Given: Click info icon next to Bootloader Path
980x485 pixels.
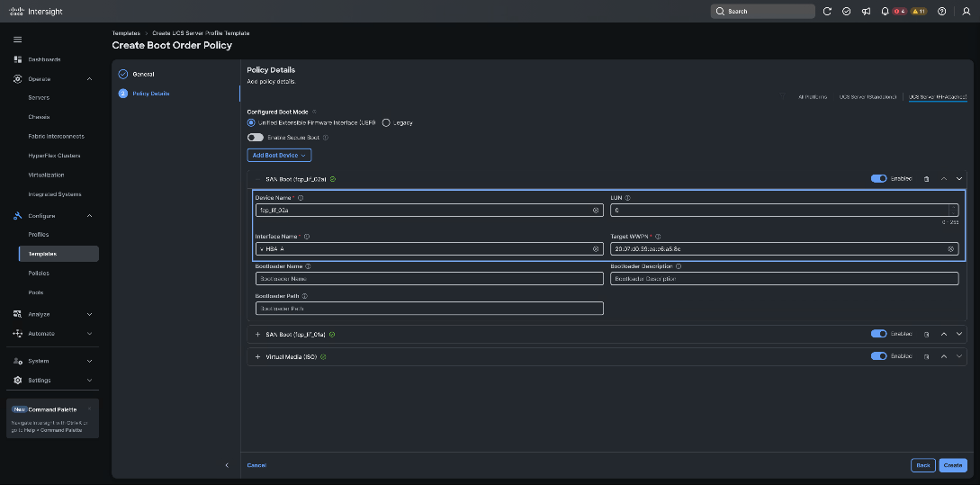Looking at the screenshot, I should (x=304, y=296).
